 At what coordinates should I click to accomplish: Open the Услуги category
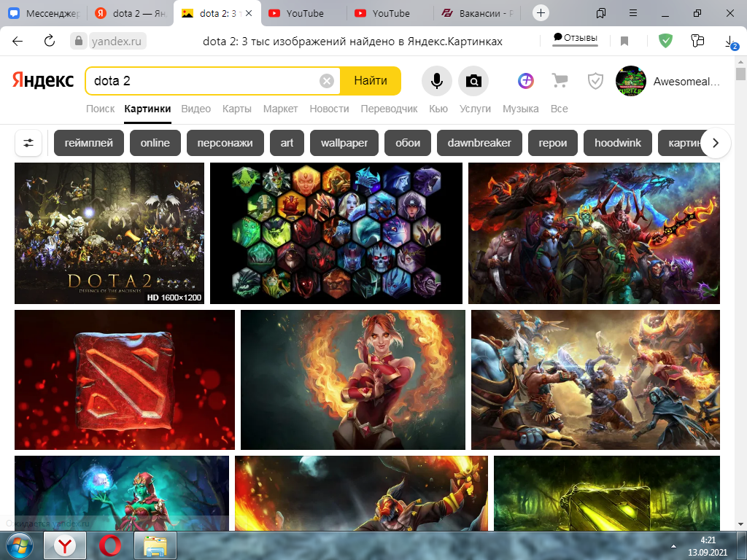click(475, 109)
